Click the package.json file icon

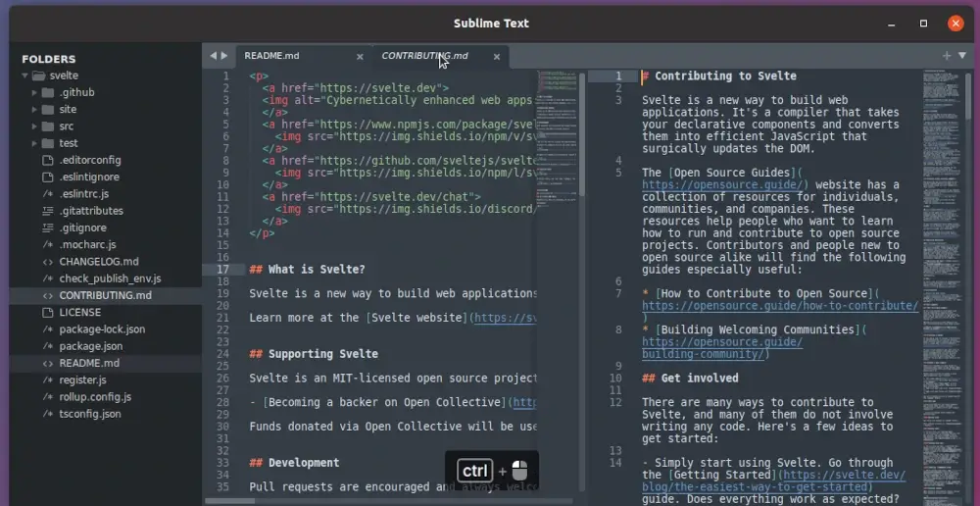pos(47,346)
